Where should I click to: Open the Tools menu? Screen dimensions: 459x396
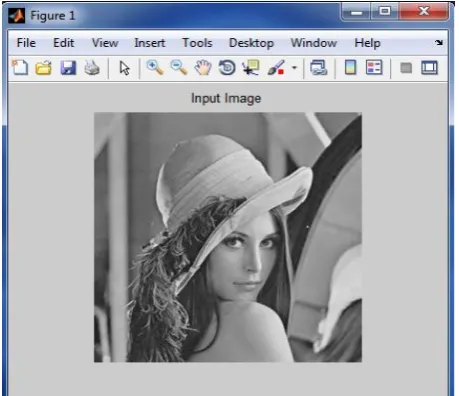point(197,43)
